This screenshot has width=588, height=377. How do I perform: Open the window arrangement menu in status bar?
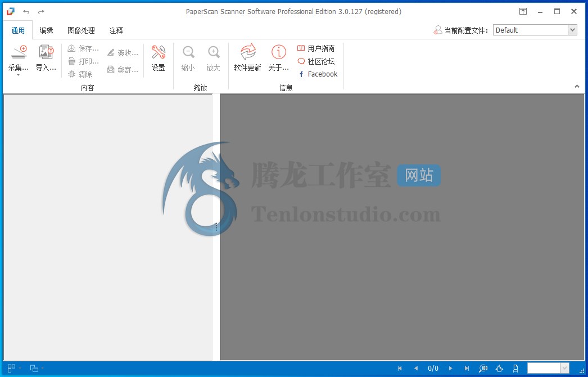36,369
